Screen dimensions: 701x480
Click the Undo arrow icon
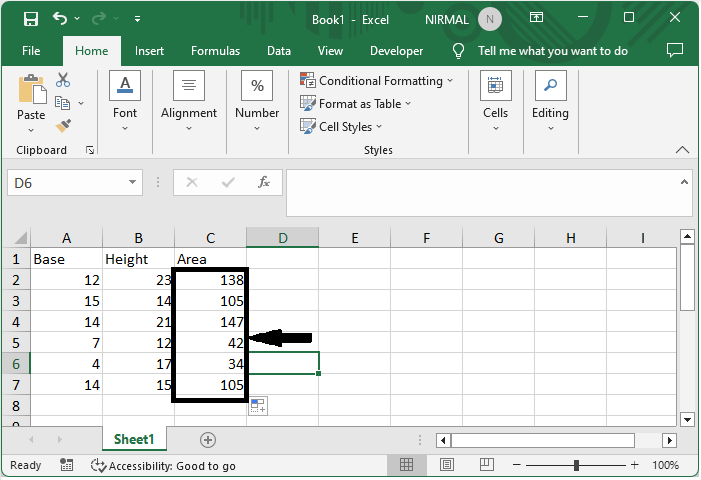pyautogui.click(x=61, y=19)
